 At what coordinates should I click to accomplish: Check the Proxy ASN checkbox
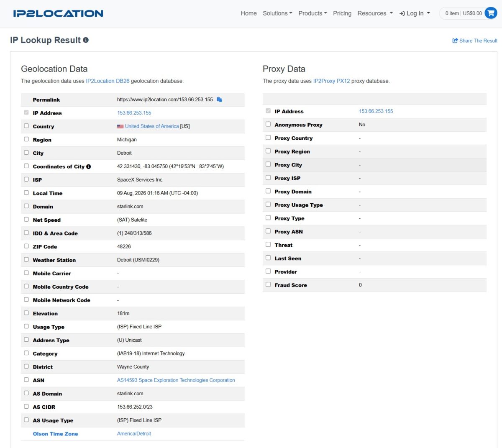(268, 231)
